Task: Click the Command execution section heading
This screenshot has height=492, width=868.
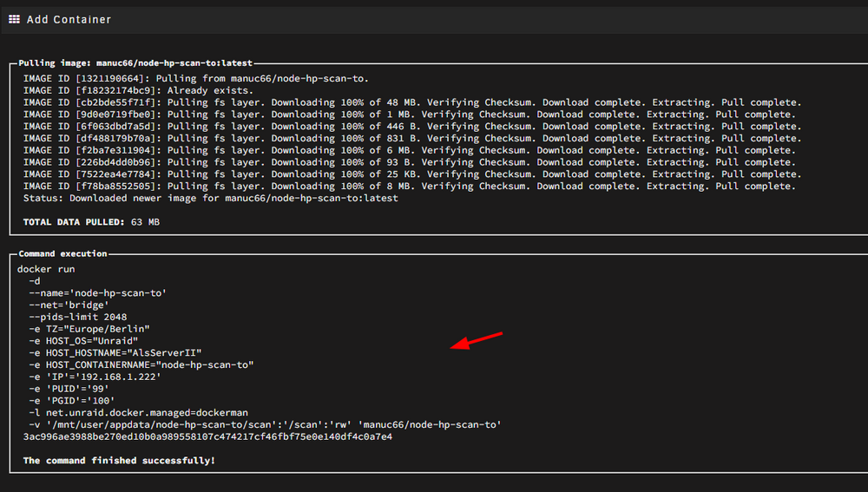Action: [x=62, y=253]
